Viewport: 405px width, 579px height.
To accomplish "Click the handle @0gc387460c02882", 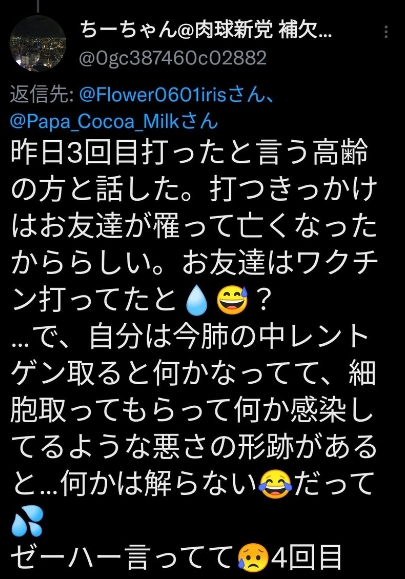I will (x=173, y=58).
